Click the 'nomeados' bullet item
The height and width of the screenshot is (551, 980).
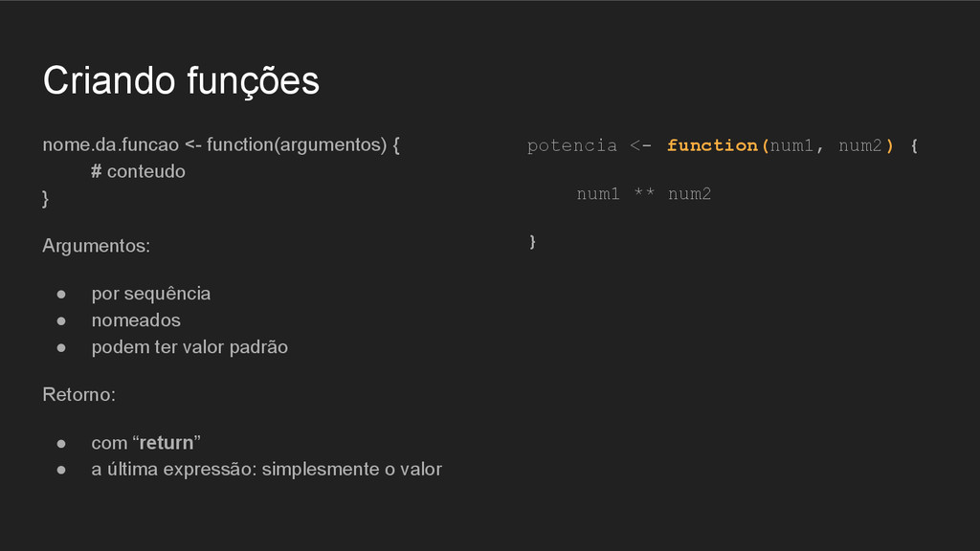click(x=136, y=320)
